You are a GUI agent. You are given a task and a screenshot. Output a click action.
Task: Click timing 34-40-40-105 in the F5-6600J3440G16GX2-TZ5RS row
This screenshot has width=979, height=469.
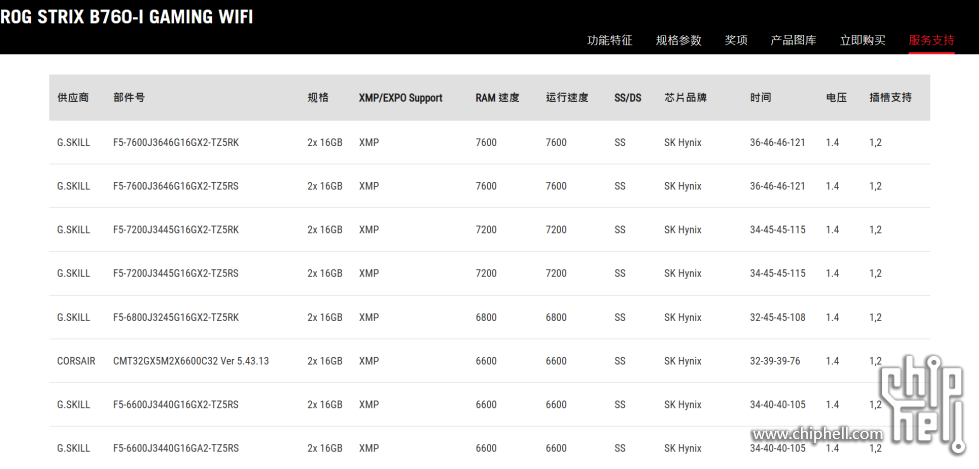(x=777, y=405)
